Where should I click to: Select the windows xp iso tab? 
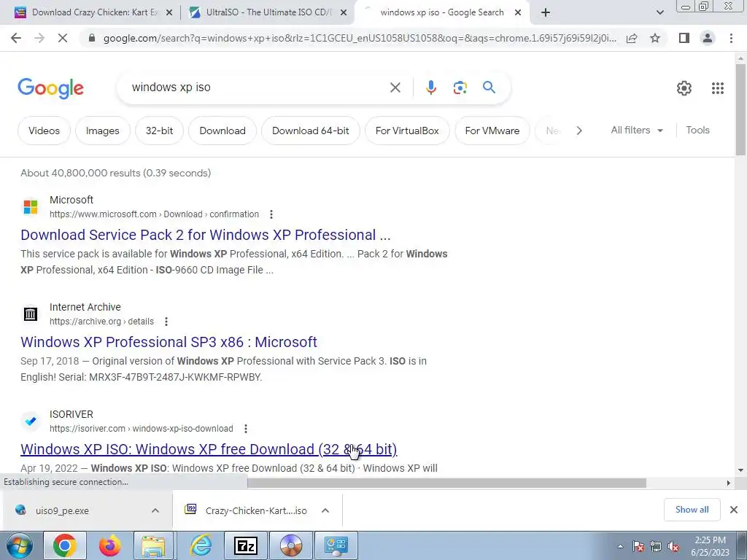pos(441,12)
